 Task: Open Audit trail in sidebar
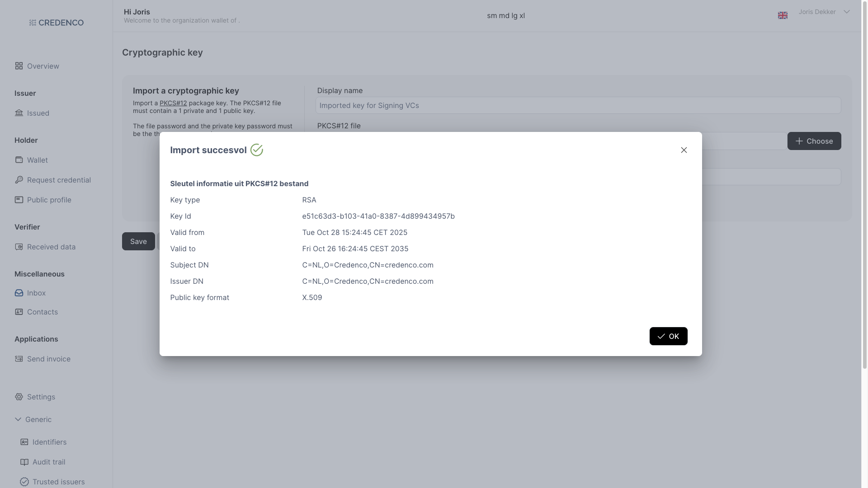click(x=48, y=462)
